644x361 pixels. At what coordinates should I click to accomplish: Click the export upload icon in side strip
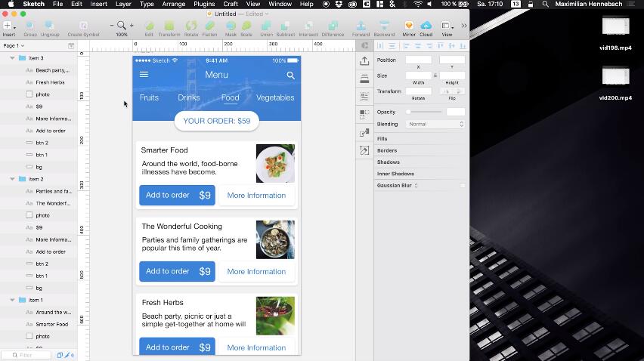[x=364, y=61]
